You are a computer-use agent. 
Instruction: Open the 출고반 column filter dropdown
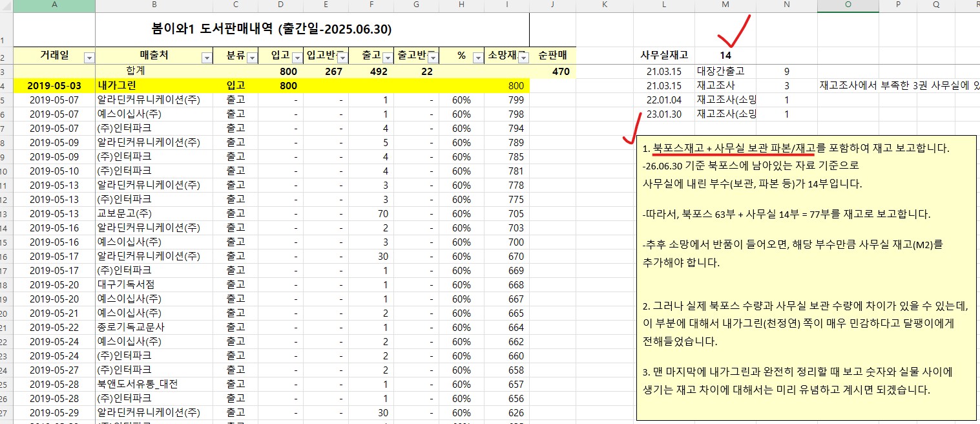click(433, 58)
